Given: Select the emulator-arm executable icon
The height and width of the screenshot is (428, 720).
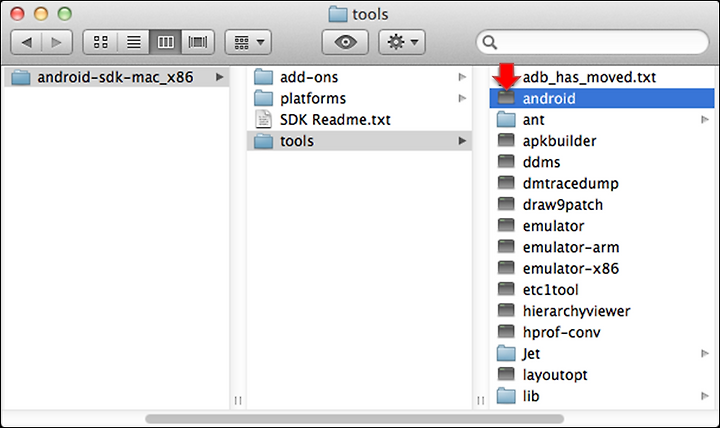Looking at the screenshot, I should (x=506, y=246).
